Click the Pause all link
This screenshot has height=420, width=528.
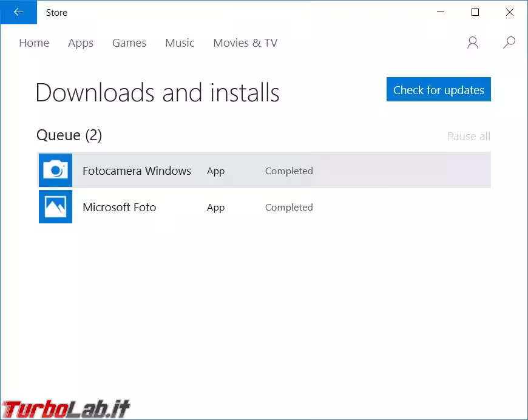pyautogui.click(x=469, y=137)
